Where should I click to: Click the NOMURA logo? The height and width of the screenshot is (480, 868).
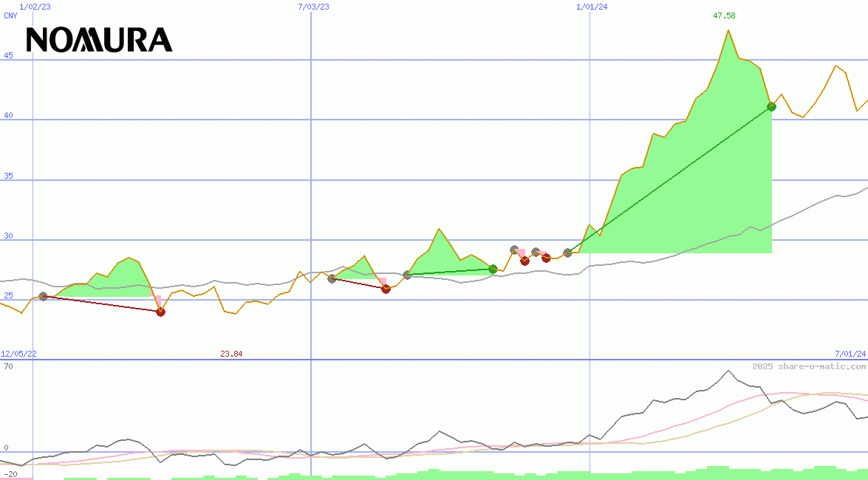(x=99, y=41)
